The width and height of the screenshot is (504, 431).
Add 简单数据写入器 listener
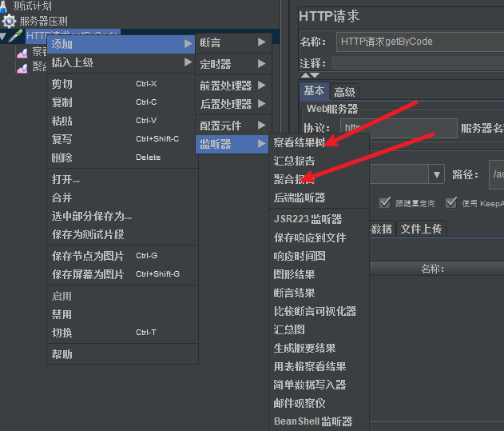[319, 385]
